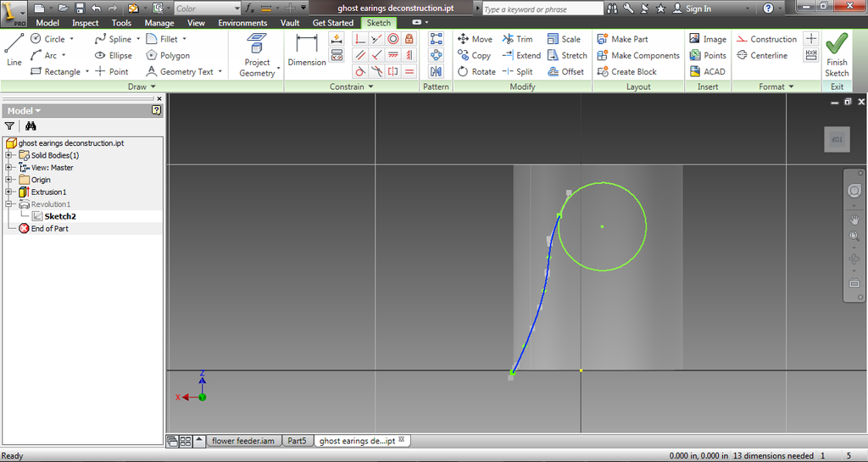The width and height of the screenshot is (868, 462).
Task: Click the keyword search input field
Action: tap(542, 8)
